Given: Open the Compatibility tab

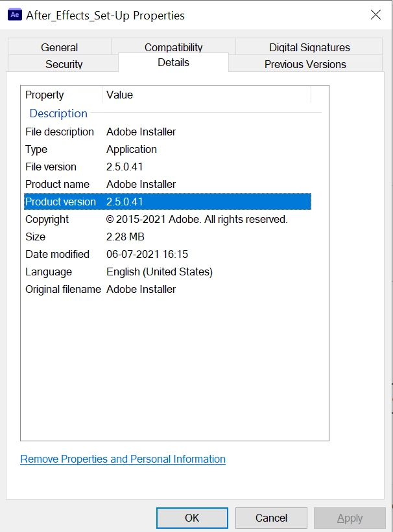Looking at the screenshot, I should pyautogui.click(x=173, y=47).
